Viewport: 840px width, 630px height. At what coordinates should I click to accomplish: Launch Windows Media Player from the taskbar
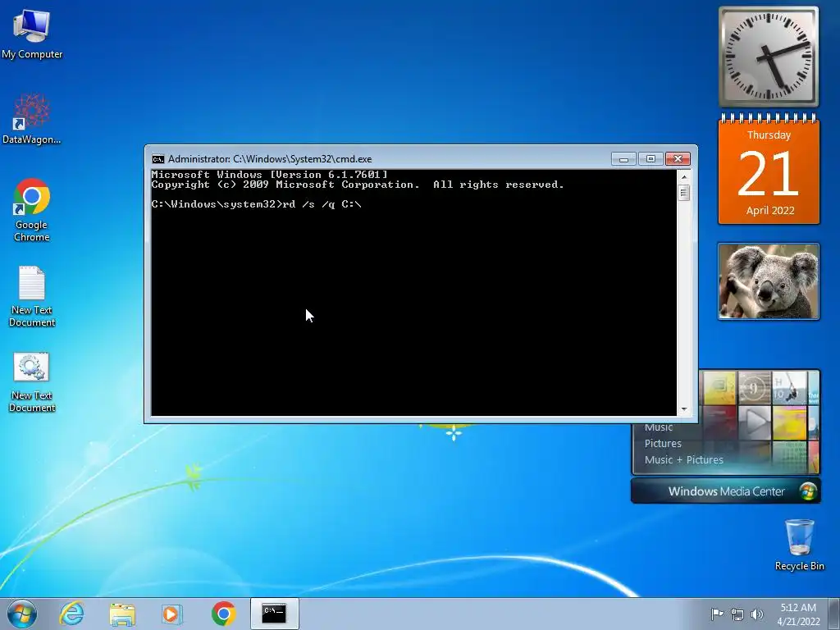tap(172, 614)
